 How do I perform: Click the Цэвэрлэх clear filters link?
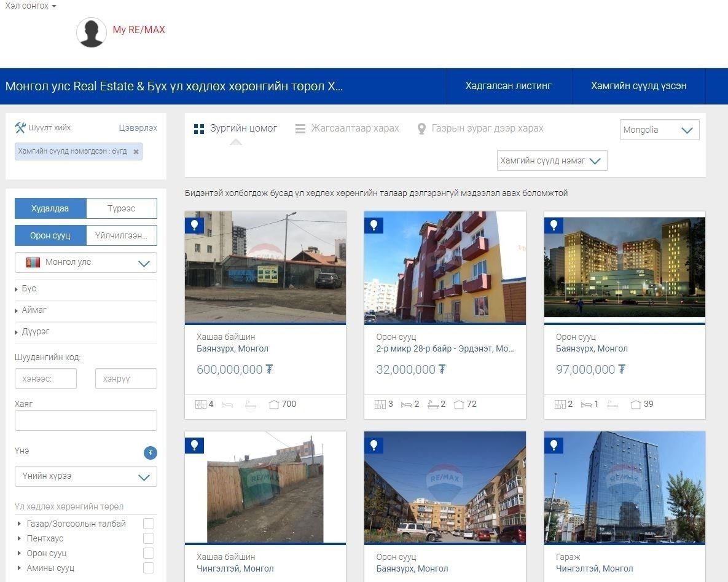(138, 128)
